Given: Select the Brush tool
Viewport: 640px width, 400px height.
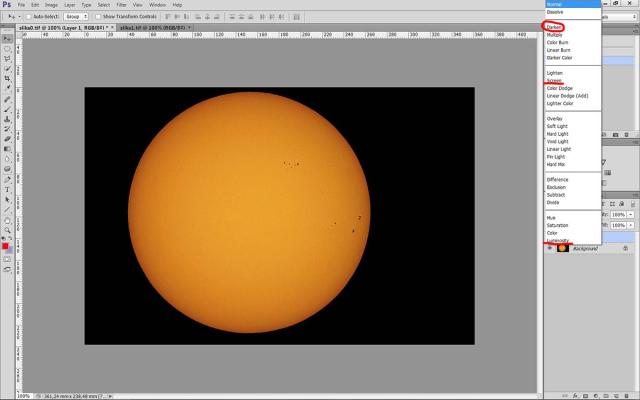Looking at the screenshot, I should point(6,109).
